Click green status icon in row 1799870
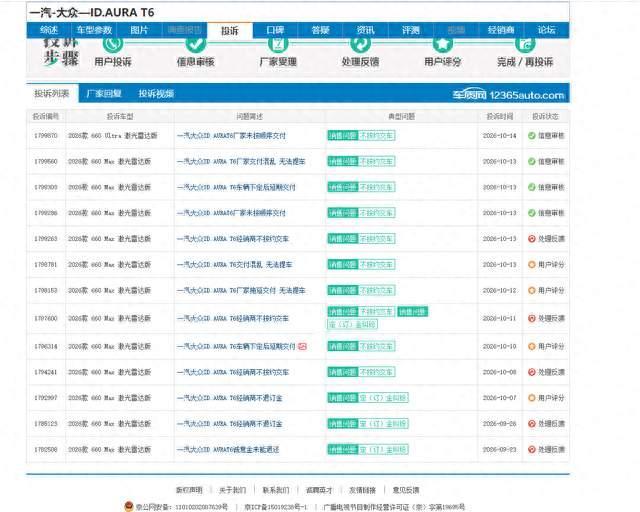Image resolution: width=640 pixels, height=512 pixels. click(531, 136)
